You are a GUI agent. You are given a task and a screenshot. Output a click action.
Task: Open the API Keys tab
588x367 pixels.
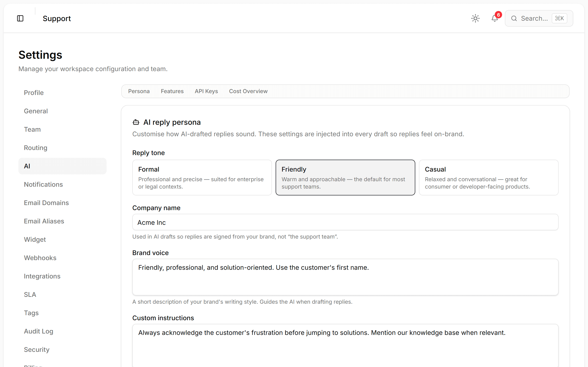click(206, 91)
